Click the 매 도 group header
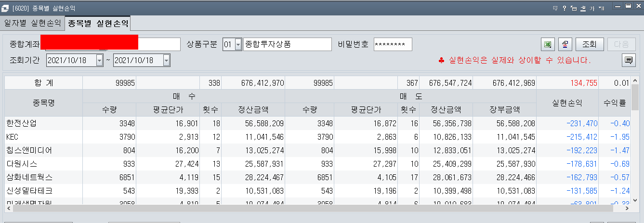 (x=410, y=96)
